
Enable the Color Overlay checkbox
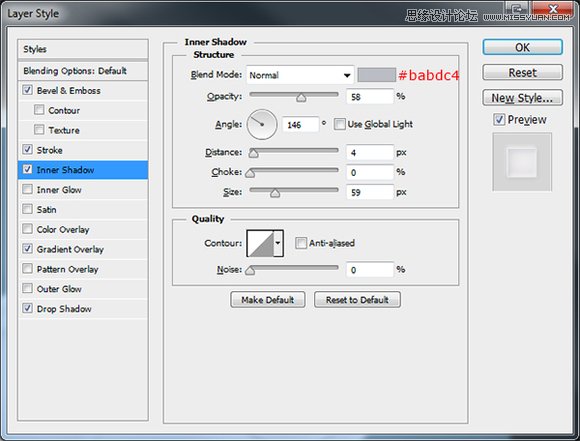coord(27,229)
